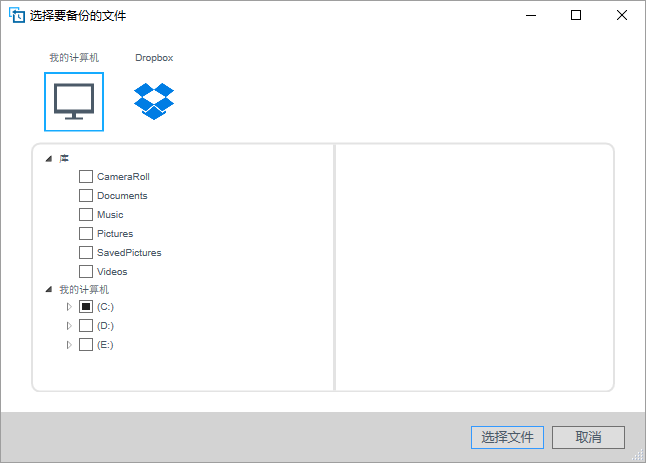Select the (C:) drive label

coord(105,307)
